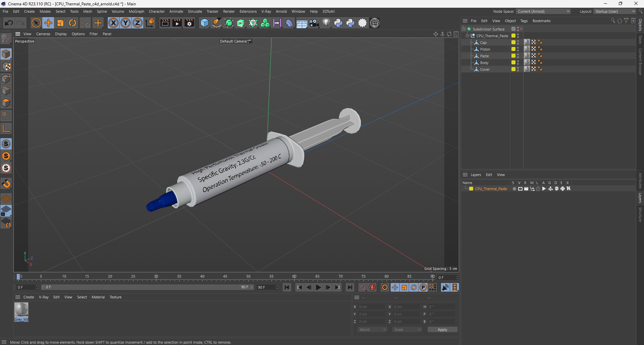The height and width of the screenshot is (345, 644).
Task: Open the Node Space dropdown
Action: [x=543, y=11]
